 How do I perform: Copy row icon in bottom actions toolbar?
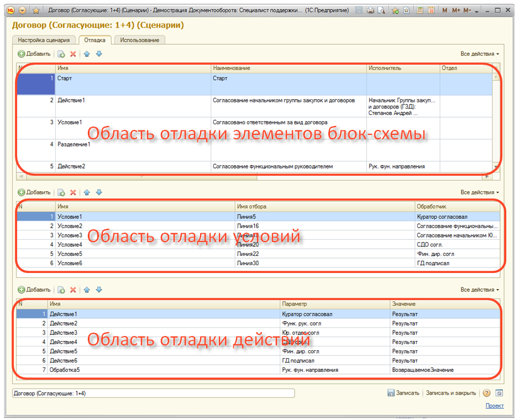point(61,290)
